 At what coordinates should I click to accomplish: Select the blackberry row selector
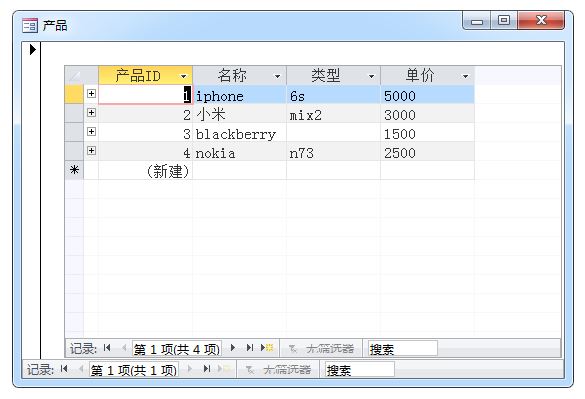(x=74, y=133)
